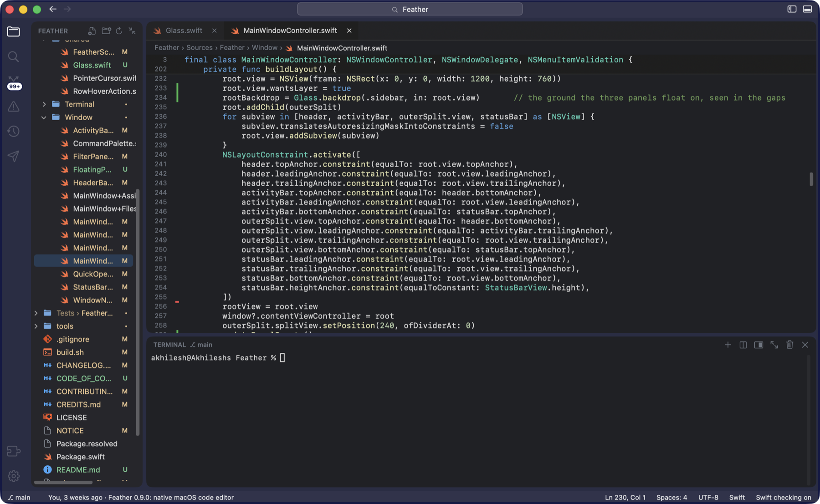Open the FilterPane... file
The image size is (820, 504).
click(84, 157)
